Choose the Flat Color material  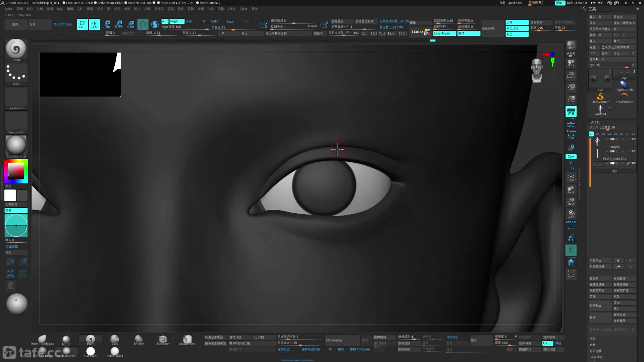tap(91, 352)
